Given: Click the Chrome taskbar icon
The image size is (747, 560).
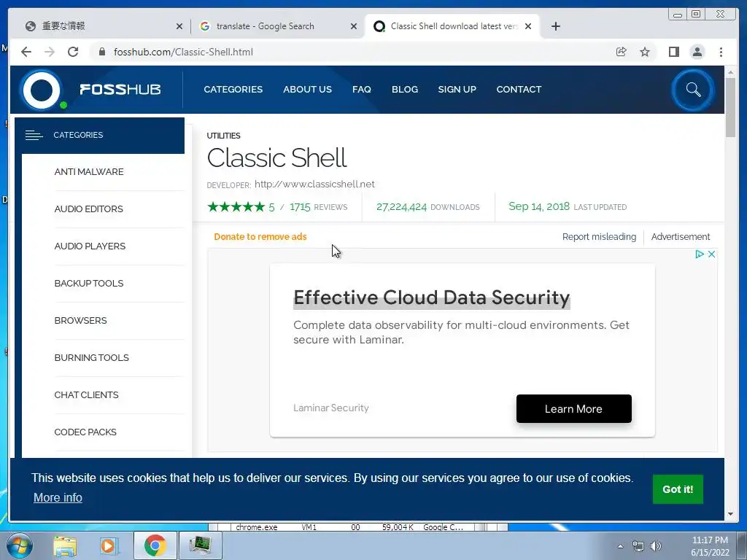Looking at the screenshot, I should [x=155, y=545].
